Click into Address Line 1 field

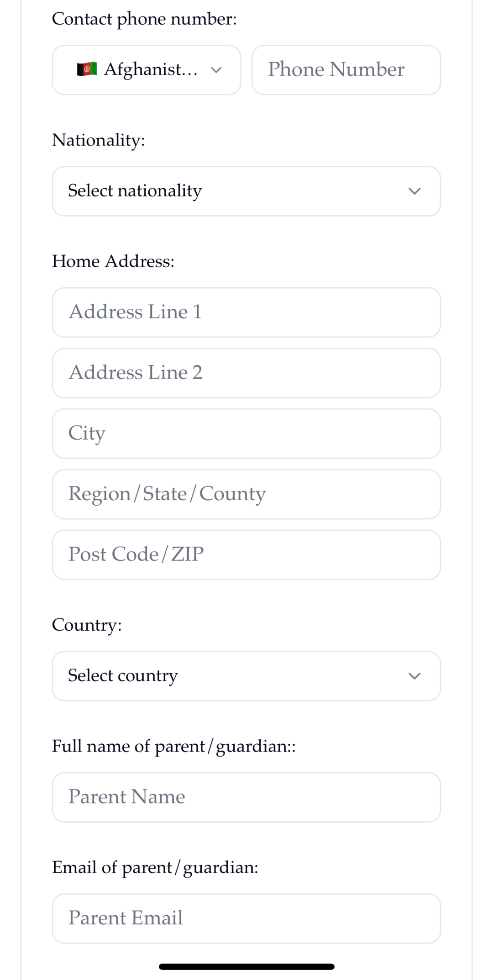click(x=246, y=312)
